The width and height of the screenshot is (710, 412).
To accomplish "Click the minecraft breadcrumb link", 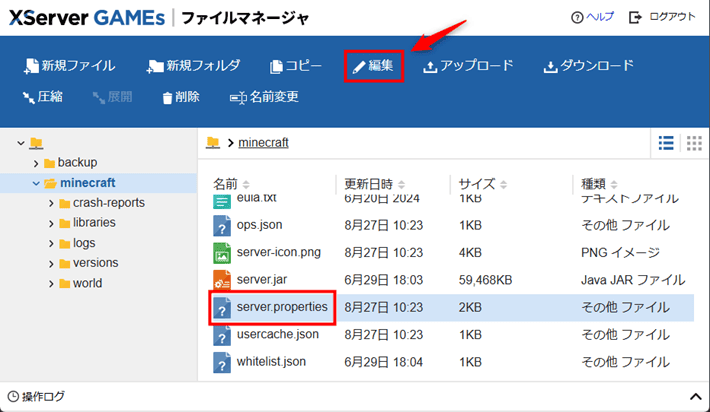I will coord(263,143).
